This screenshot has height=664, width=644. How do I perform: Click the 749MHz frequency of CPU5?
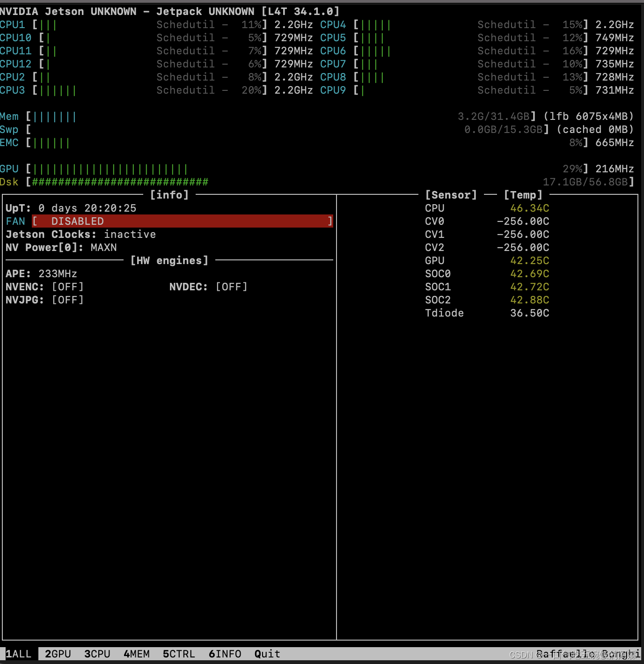[x=615, y=37]
